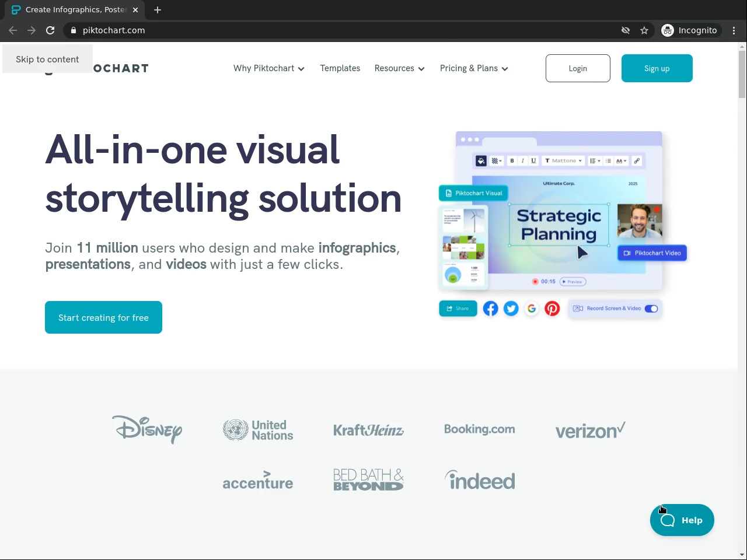Click the Piktochart Visual badge in illustration

tap(473, 193)
